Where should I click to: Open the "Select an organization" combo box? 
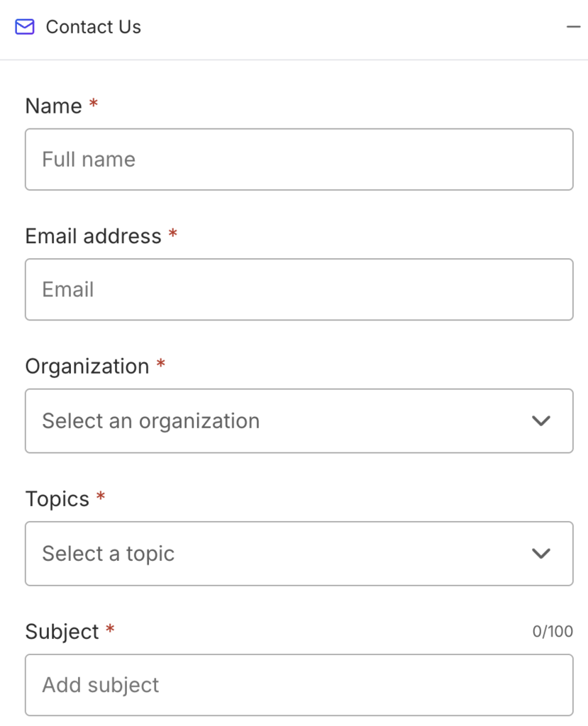[284, 421]
